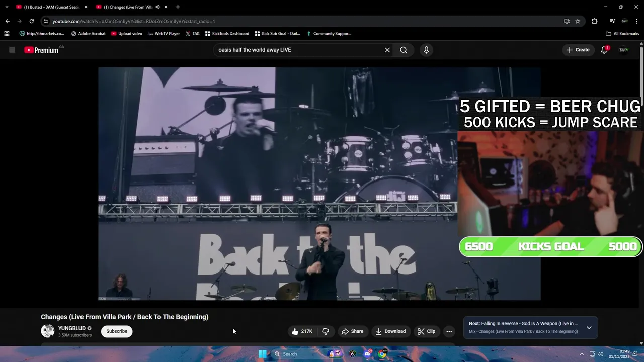Show hidden system tray icons
Viewport: 644px width, 362px height.
(x=582, y=354)
